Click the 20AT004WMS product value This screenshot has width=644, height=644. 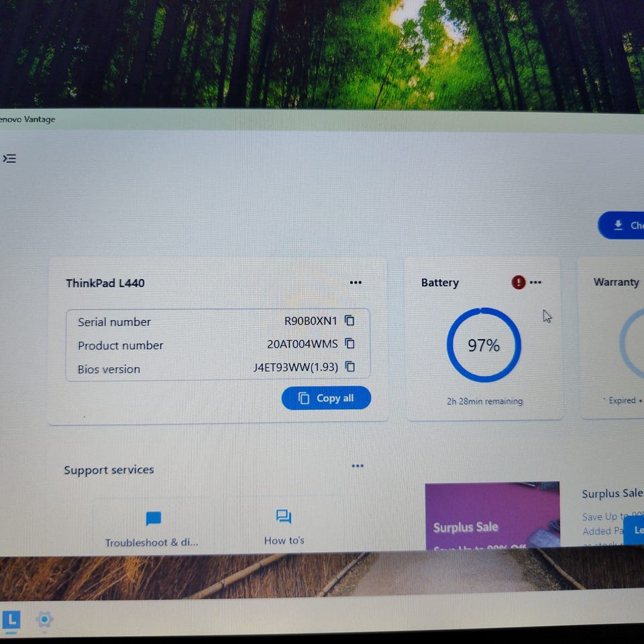(303, 343)
